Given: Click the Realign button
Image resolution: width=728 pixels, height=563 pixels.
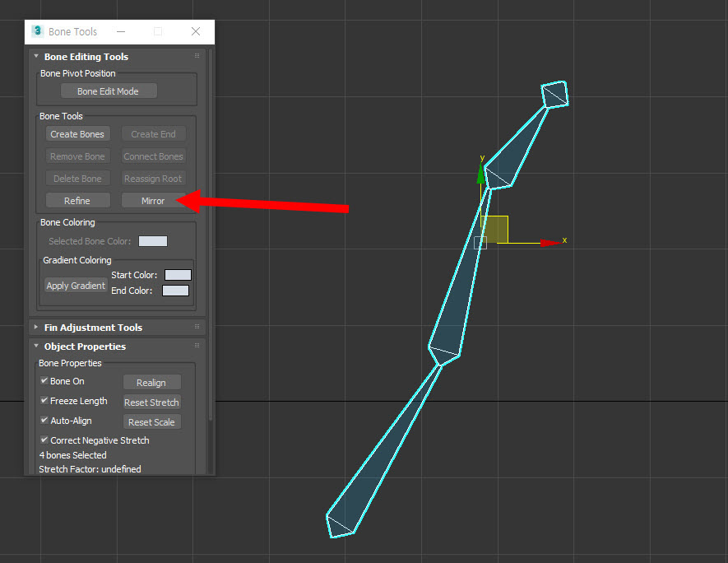Looking at the screenshot, I should click(x=152, y=382).
